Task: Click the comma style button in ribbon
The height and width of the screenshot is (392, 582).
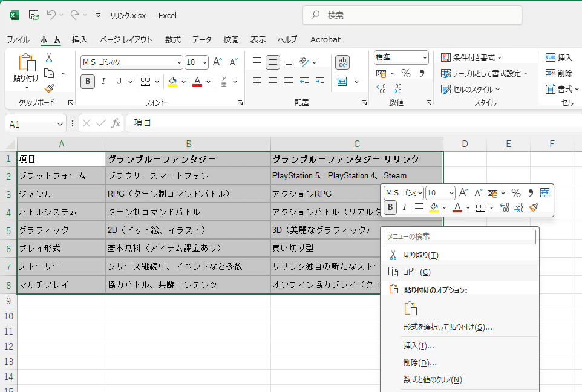Action: (422, 74)
